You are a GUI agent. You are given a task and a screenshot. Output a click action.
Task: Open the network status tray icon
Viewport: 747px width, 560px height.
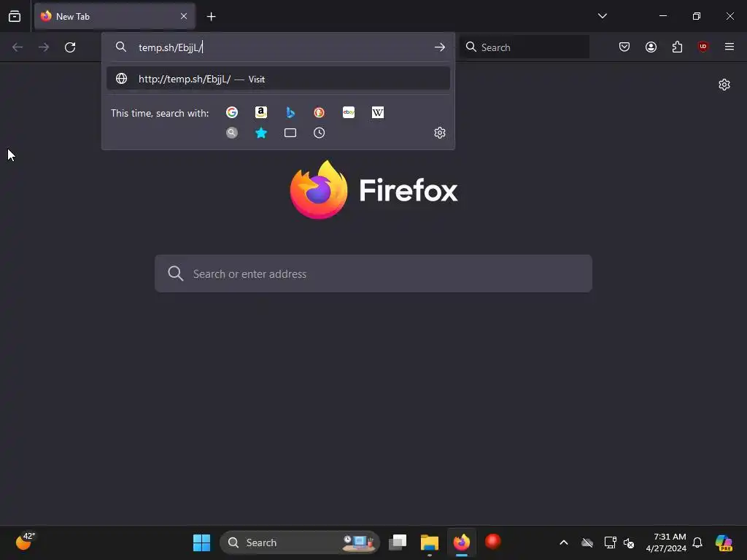tap(610, 542)
